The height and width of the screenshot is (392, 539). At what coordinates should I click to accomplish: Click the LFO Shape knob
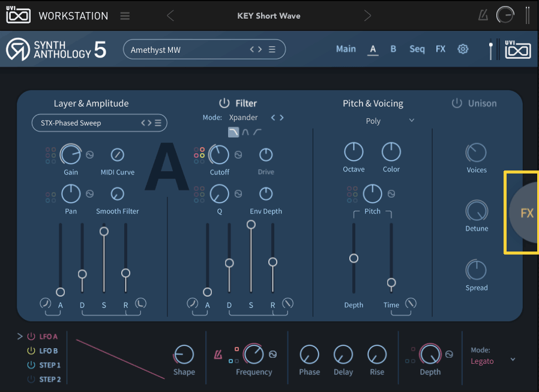pyautogui.click(x=184, y=354)
